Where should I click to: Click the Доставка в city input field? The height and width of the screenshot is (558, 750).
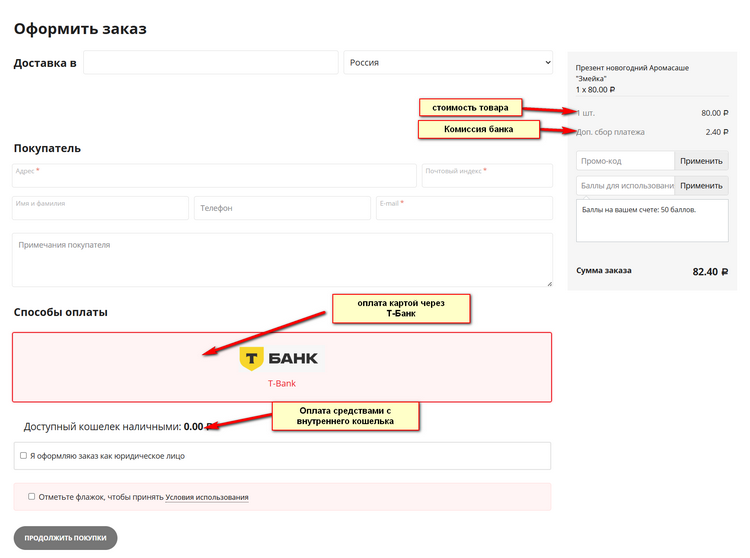pyautogui.click(x=210, y=63)
